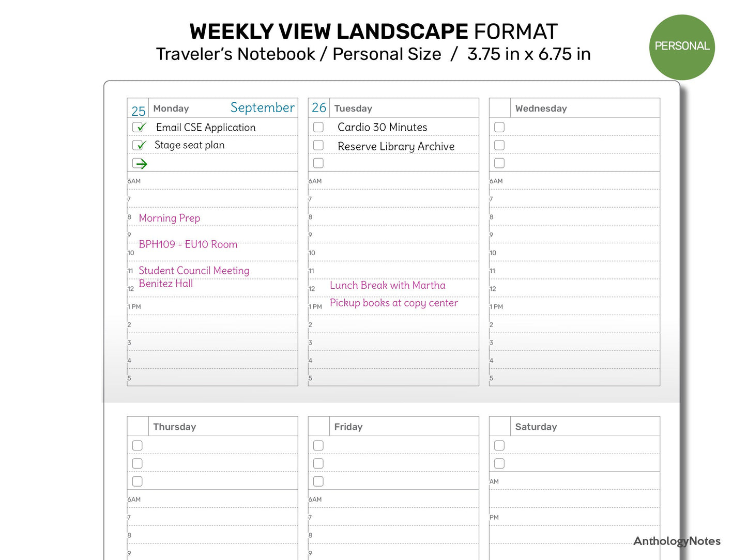Check the Cardio 30 Minutes checkbox
The image size is (747, 560).
pos(318,127)
